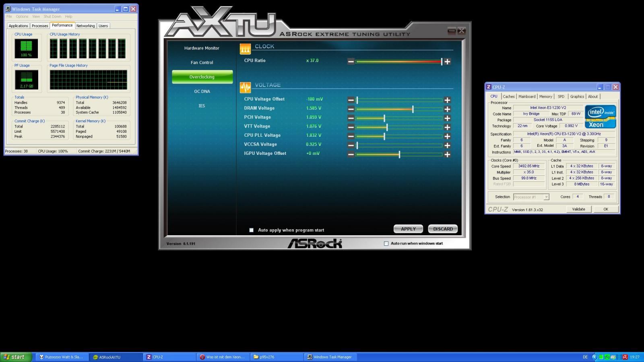644x362 pixels.
Task: Decrease DRAM Voltage with the minus button
Action: 351,109
